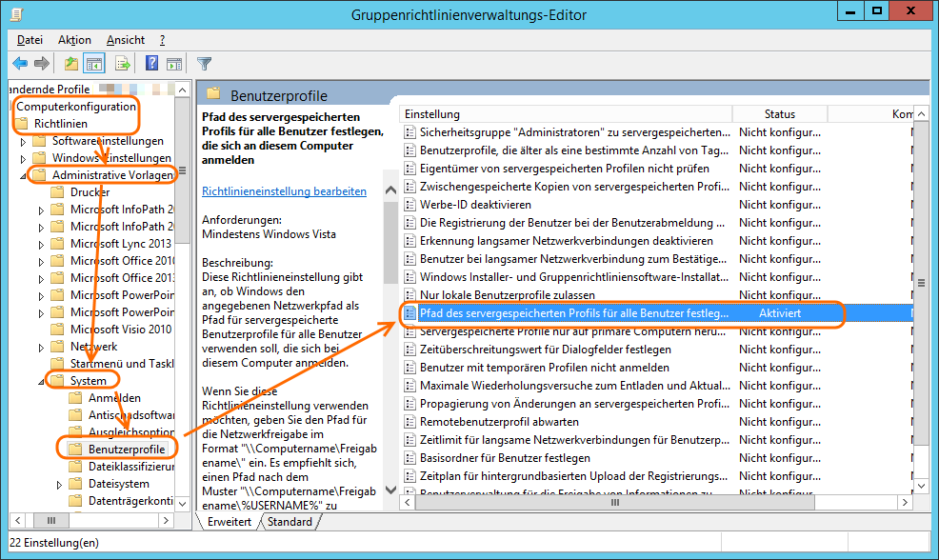
Task: Toggle the action pane toolbar icon
Action: tap(173, 64)
